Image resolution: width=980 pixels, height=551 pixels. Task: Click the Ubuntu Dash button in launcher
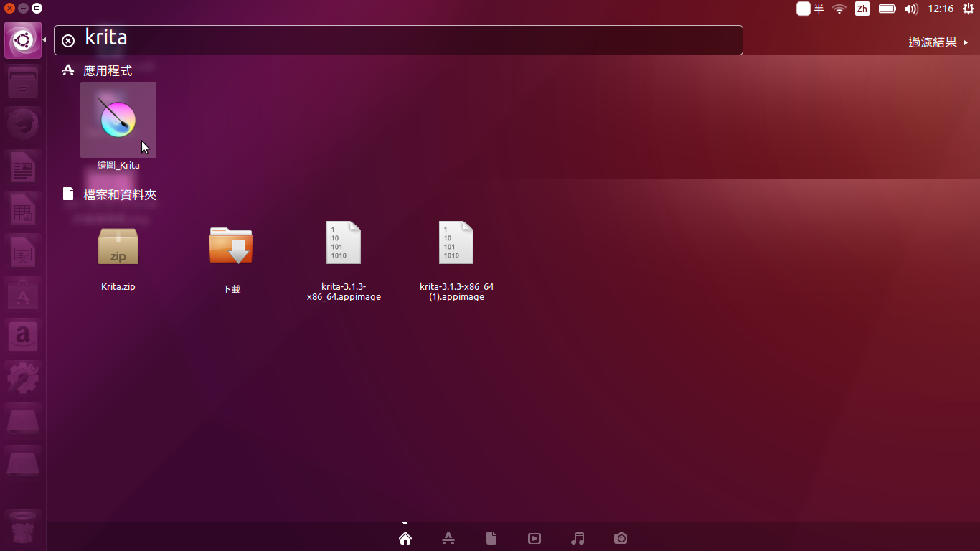point(23,40)
